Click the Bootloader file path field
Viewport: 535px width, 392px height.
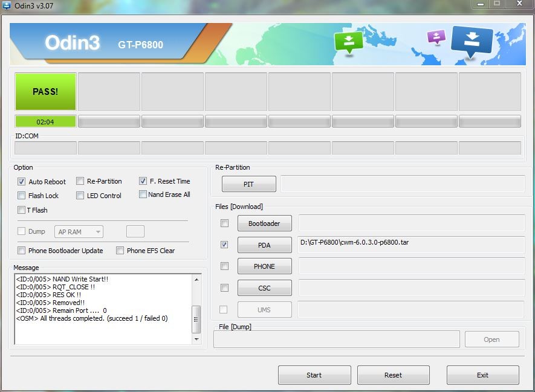click(411, 223)
